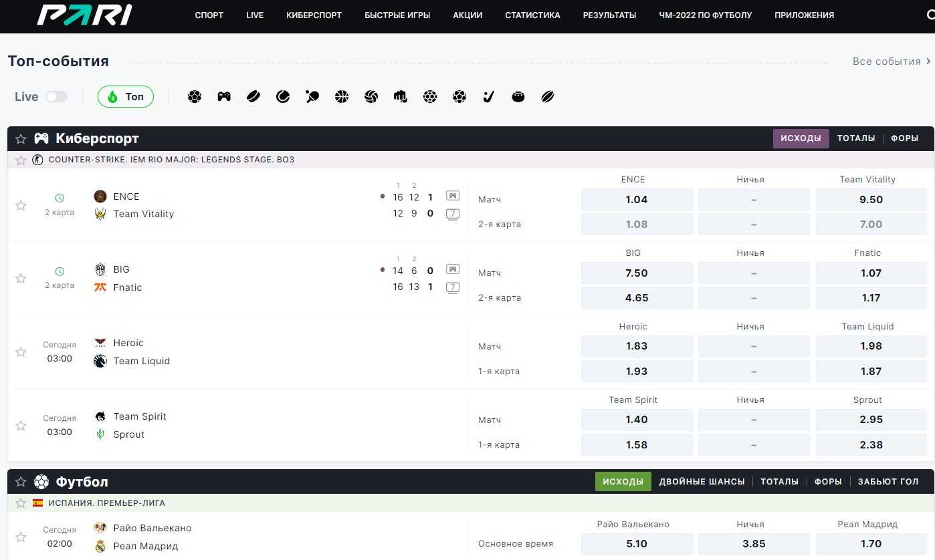Filter by basketball icon
Viewport: 935px width, 560px height.
coord(342,97)
